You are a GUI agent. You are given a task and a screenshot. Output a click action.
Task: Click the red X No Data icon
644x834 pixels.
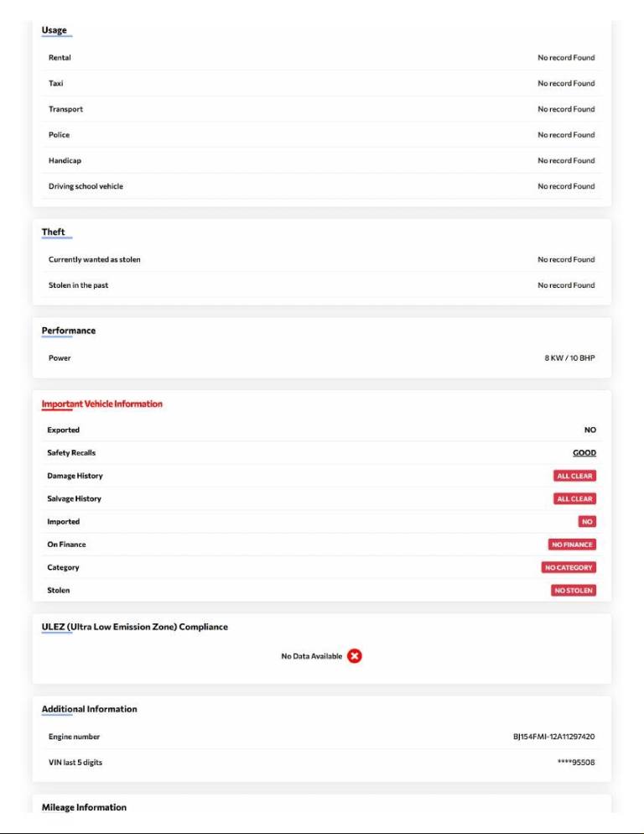click(x=355, y=656)
